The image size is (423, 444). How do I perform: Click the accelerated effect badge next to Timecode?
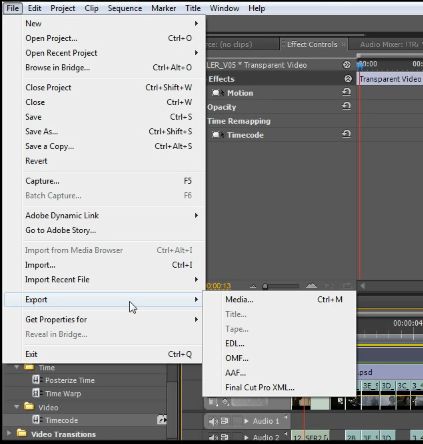[162, 420]
